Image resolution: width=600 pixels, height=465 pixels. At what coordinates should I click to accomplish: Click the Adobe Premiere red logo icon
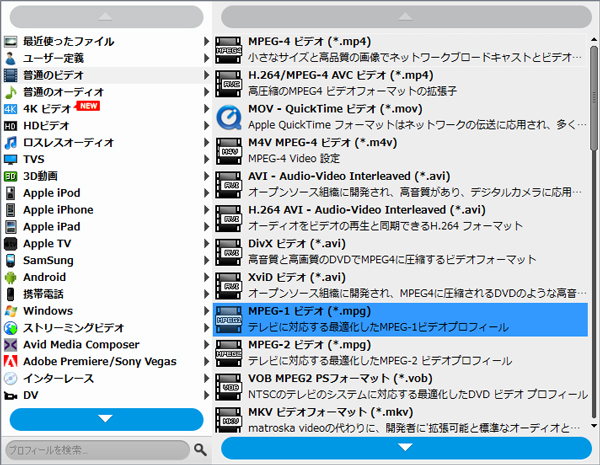pyautogui.click(x=11, y=361)
